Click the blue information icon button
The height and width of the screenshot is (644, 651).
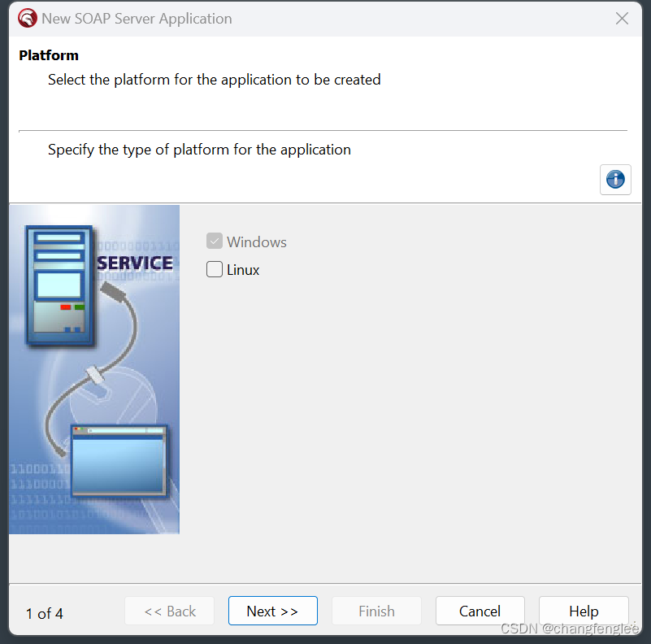point(615,180)
